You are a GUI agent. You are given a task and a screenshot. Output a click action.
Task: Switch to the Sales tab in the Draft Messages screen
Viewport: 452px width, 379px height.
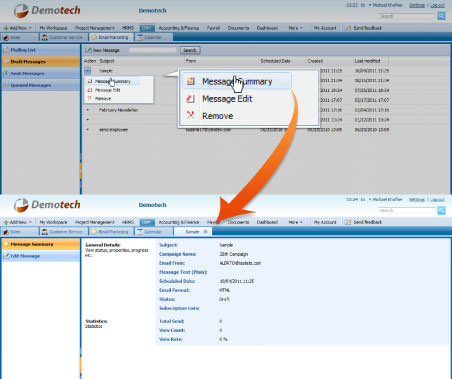pyautogui.click(x=19, y=37)
